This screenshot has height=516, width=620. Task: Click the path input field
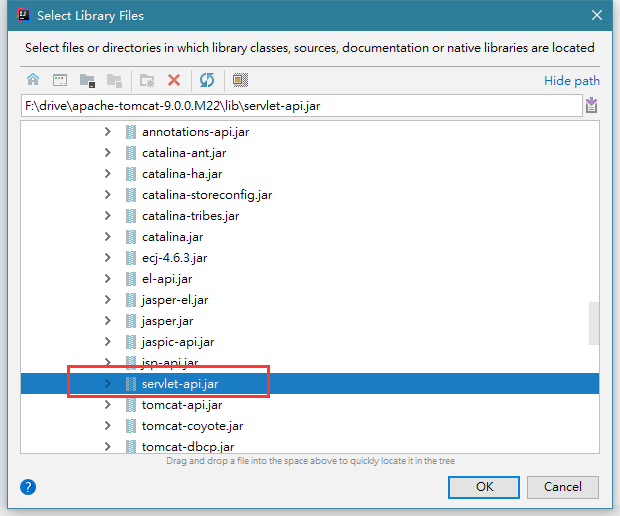pos(302,106)
